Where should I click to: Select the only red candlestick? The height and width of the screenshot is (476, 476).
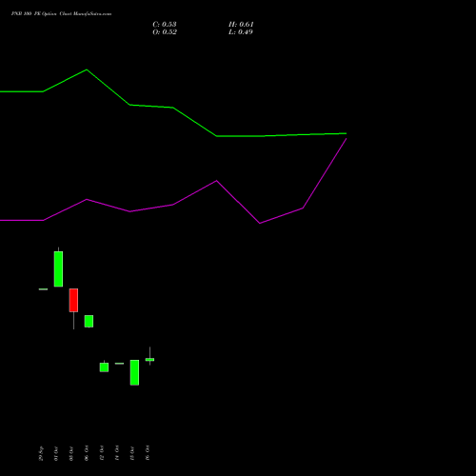(x=73, y=300)
